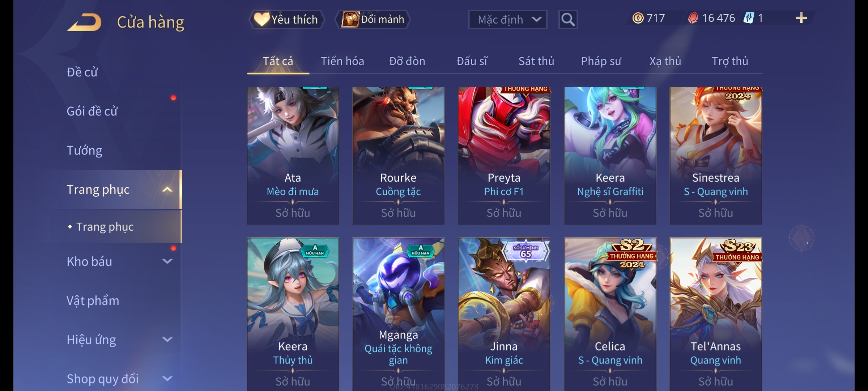Expand the Kho báu sidebar section
The width and height of the screenshot is (868, 391).
pyautogui.click(x=167, y=261)
